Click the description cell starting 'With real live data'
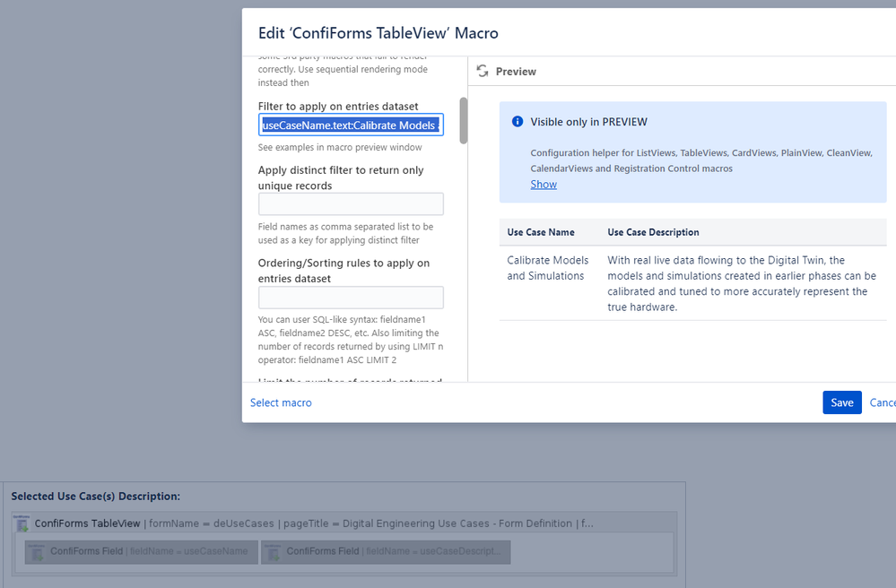Screen dimensions: 896x588 pos(742,283)
